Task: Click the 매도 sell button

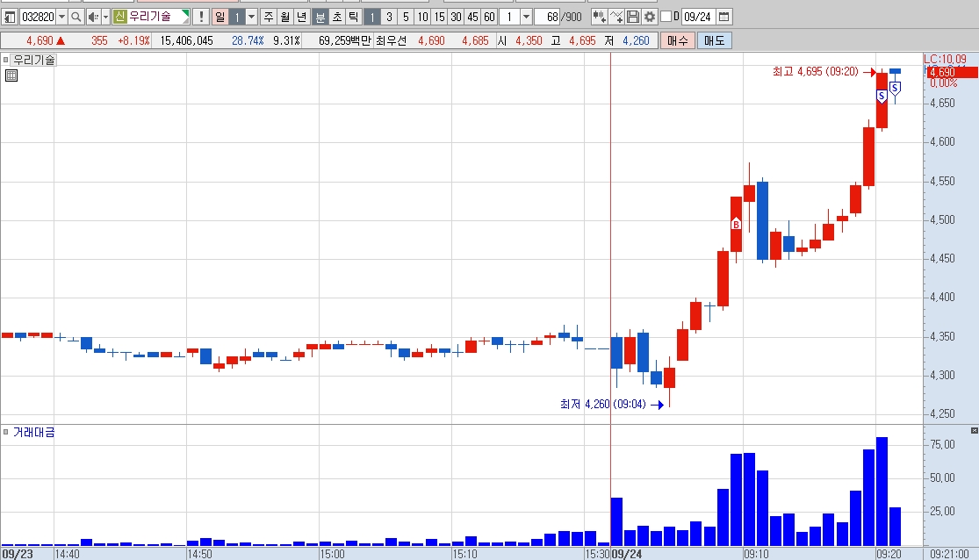Action: tap(714, 40)
